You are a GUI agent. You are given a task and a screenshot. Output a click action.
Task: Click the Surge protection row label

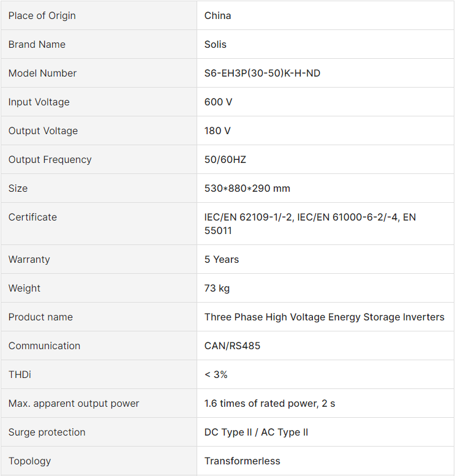(x=47, y=433)
